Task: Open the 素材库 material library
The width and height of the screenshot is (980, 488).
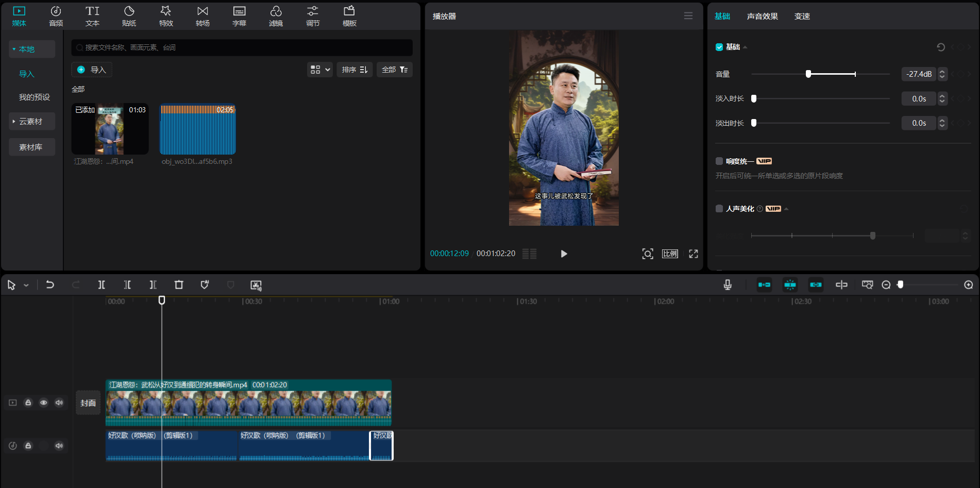Action: pyautogui.click(x=32, y=147)
